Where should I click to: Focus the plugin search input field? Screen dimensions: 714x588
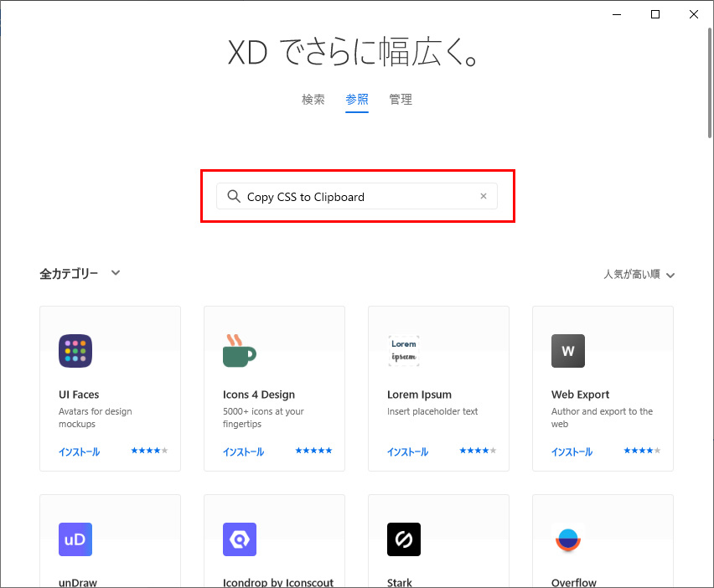tap(357, 196)
